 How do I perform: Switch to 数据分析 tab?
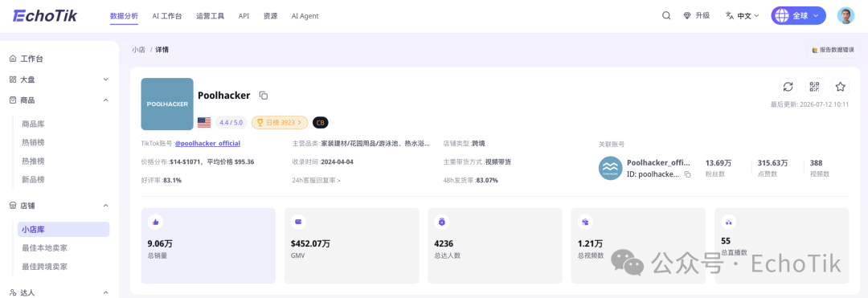124,16
